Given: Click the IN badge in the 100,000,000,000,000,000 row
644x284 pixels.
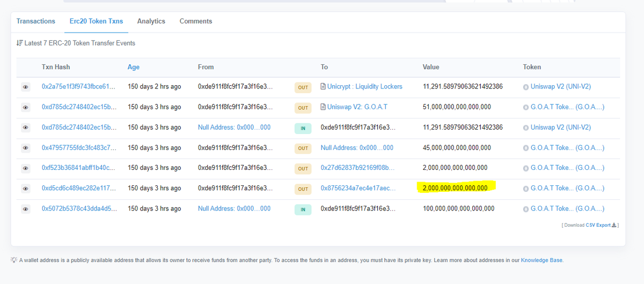Looking at the screenshot, I should pyautogui.click(x=303, y=210).
